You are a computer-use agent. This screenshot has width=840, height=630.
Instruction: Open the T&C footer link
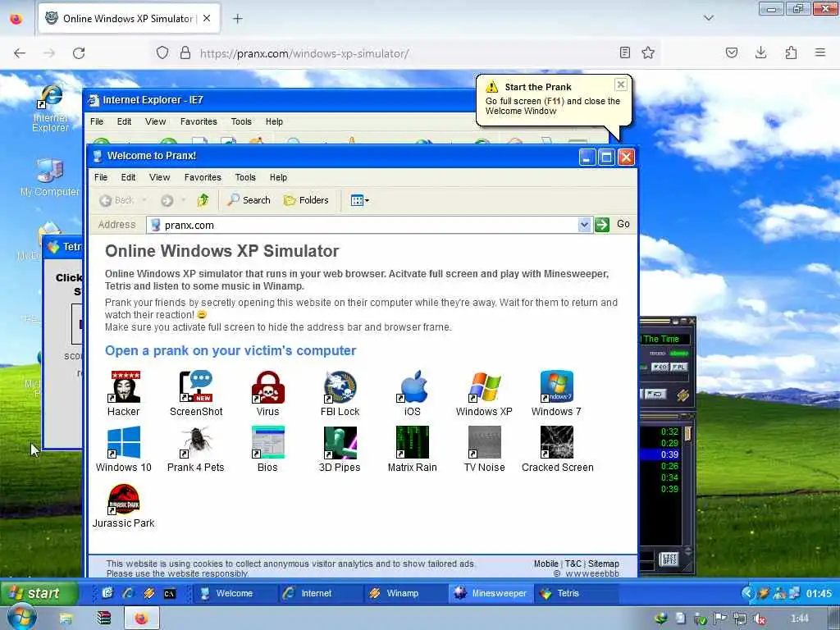pyautogui.click(x=573, y=564)
